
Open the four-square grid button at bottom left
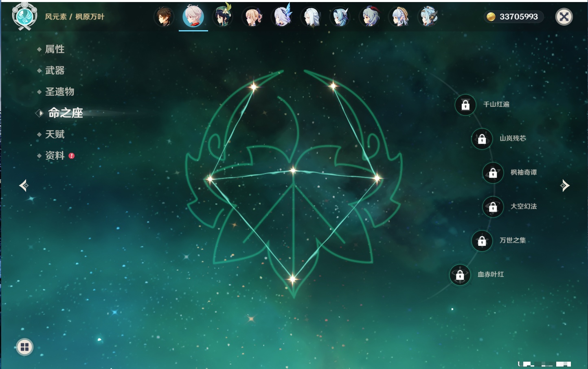click(25, 347)
